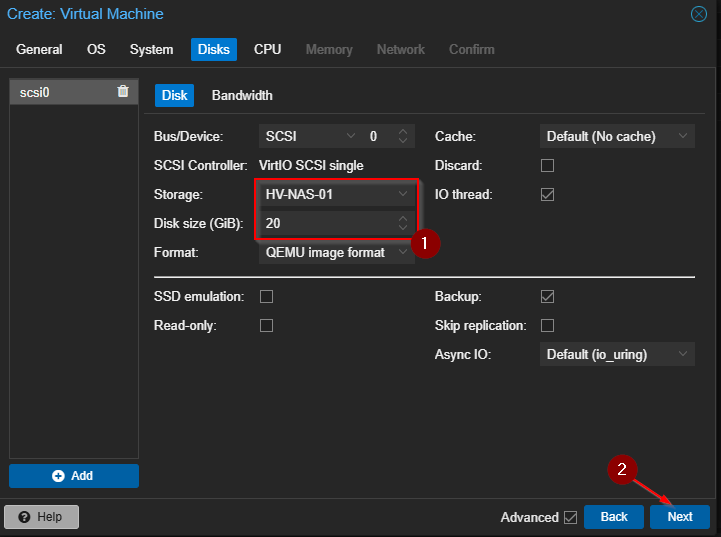Delete the scsi0 disk with trash icon

(123, 92)
